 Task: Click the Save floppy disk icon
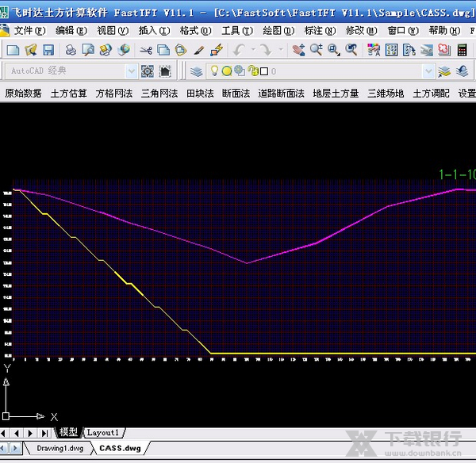50,50
